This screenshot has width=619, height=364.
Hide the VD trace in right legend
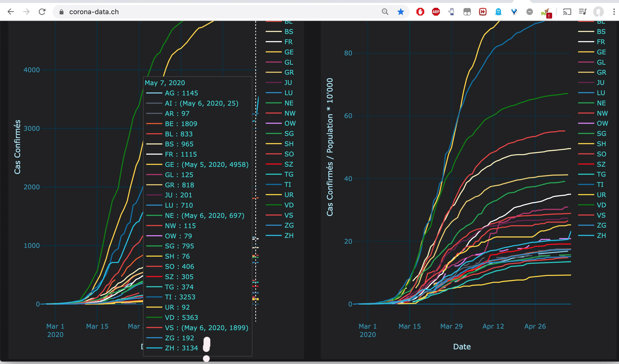pos(601,205)
